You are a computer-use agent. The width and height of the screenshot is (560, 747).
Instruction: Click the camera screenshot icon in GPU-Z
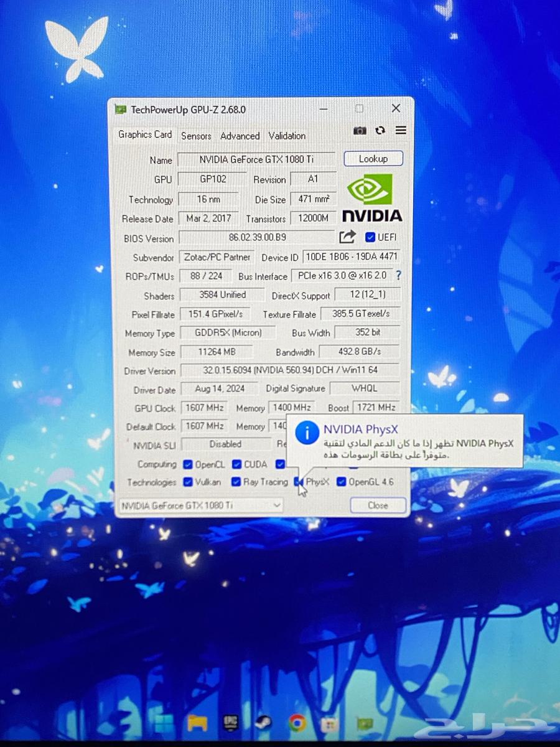[360, 131]
